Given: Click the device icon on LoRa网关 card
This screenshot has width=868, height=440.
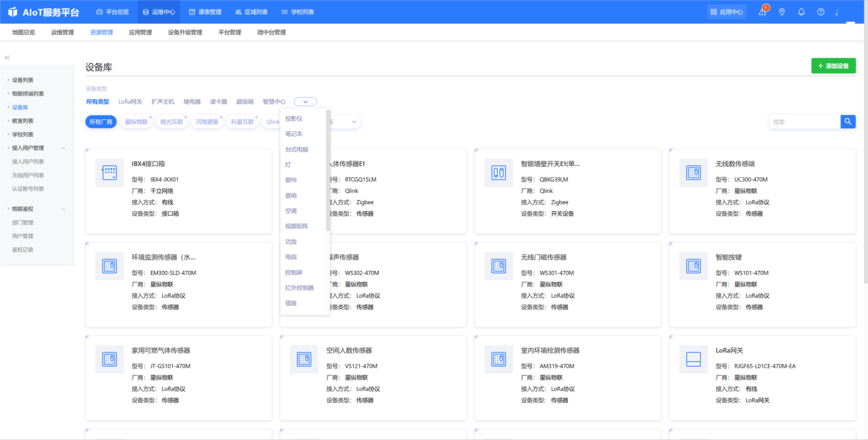Looking at the screenshot, I should point(693,359).
